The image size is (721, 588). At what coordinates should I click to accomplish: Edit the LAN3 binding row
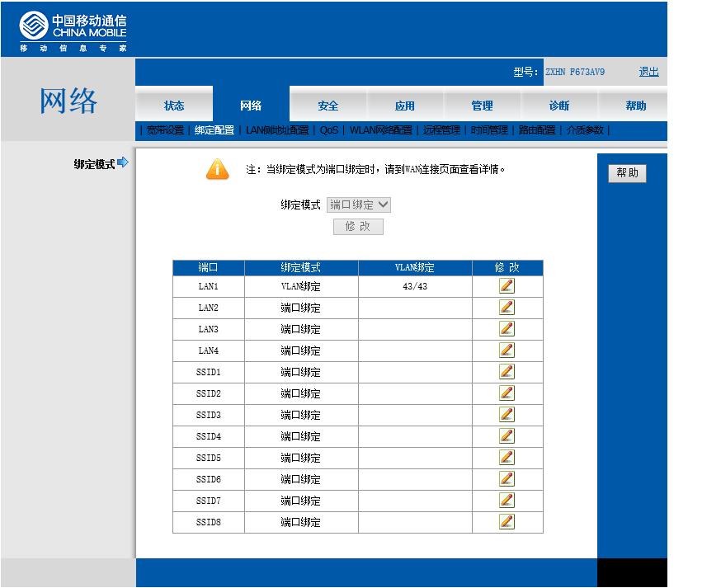(507, 329)
